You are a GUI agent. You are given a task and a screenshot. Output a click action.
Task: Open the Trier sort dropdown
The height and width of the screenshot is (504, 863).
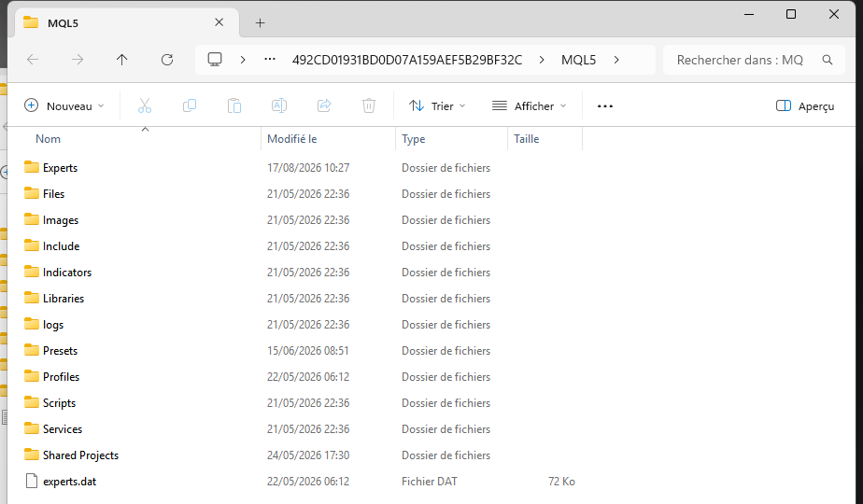(437, 105)
